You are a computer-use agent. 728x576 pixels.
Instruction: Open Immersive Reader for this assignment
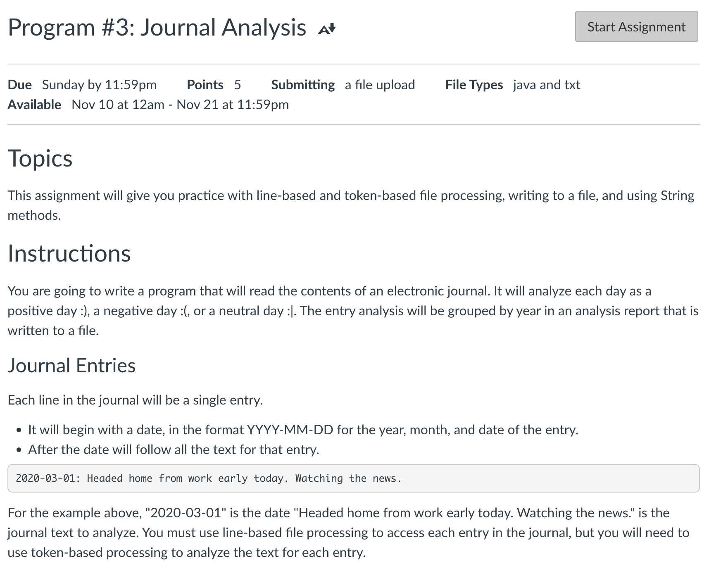coord(326,28)
